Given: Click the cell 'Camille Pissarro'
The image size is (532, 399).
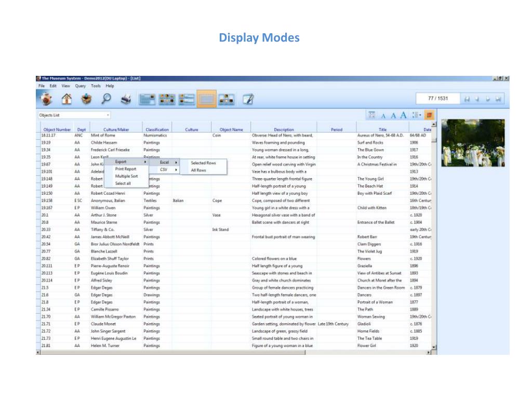Looking at the screenshot, I should 104,310.
